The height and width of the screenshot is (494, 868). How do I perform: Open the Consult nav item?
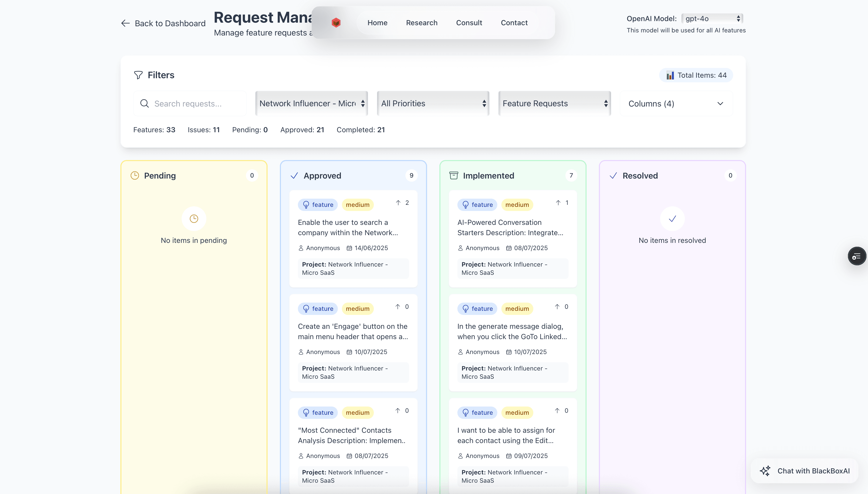[x=469, y=23]
